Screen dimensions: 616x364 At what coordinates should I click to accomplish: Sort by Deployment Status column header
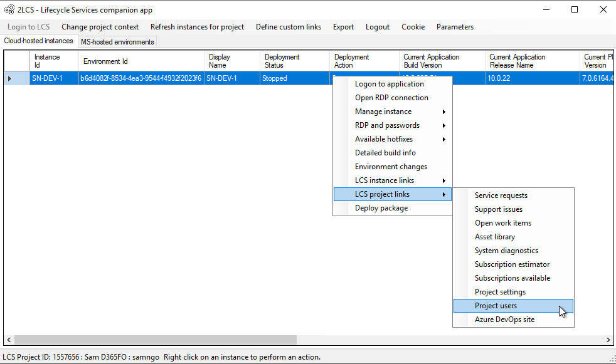coord(295,61)
